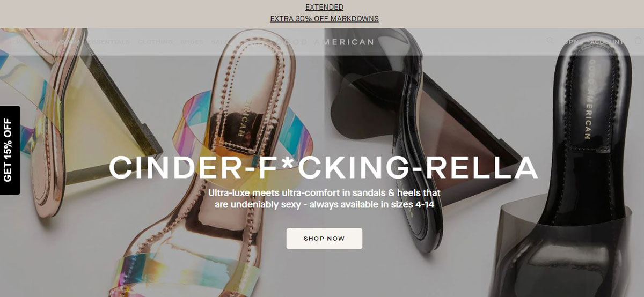
Task: Open the SWIM menu item
Action: click(70, 42)
